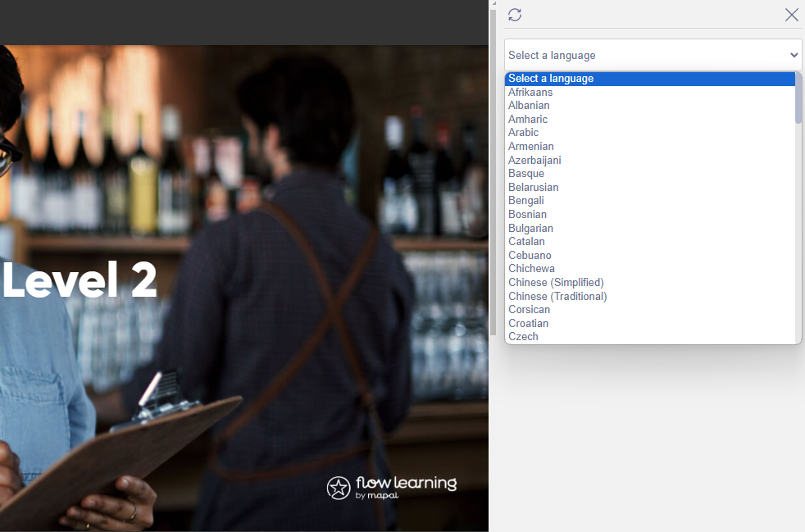Select Corsican language option
The width and height of the screenshot is (805, 532).
click(649, 310)
